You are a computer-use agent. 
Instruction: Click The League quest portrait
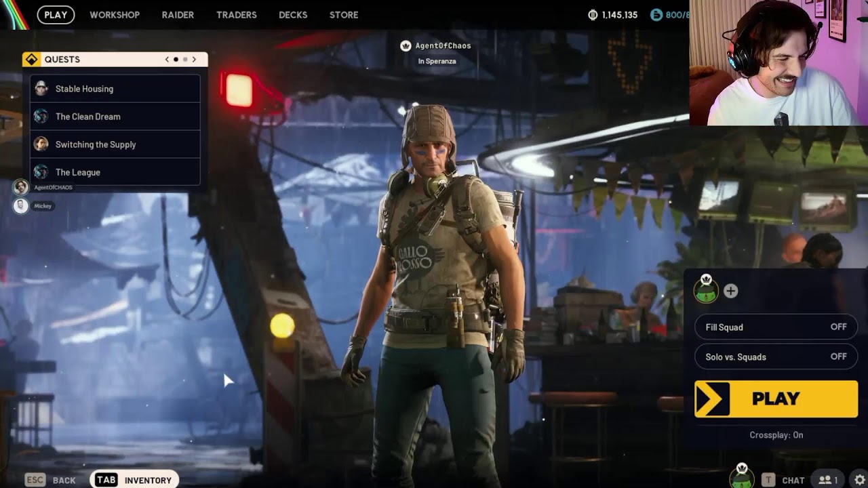pos(41,172)
